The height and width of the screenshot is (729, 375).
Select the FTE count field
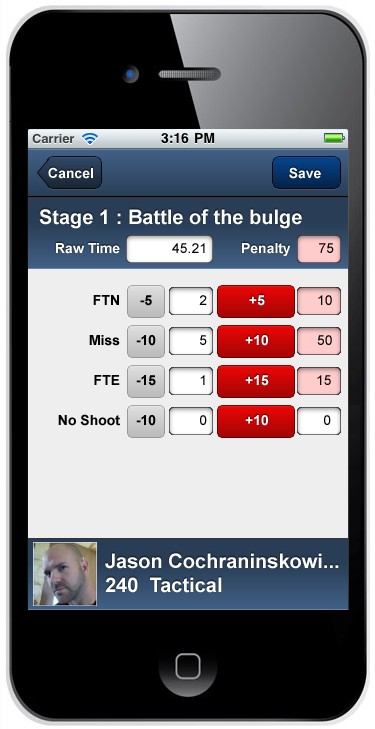(x=191, y=381)
